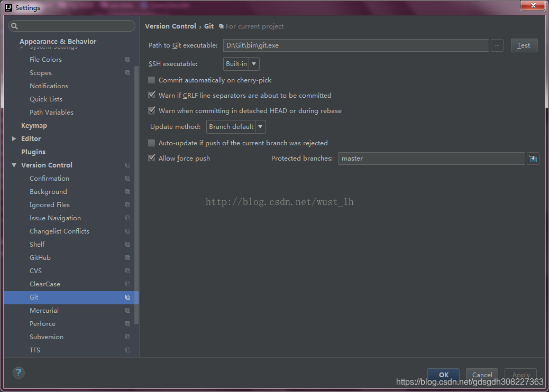Select Appearance & Behavior heading
The height and width of the screenshot is (392, 549).
coord(58,41)
